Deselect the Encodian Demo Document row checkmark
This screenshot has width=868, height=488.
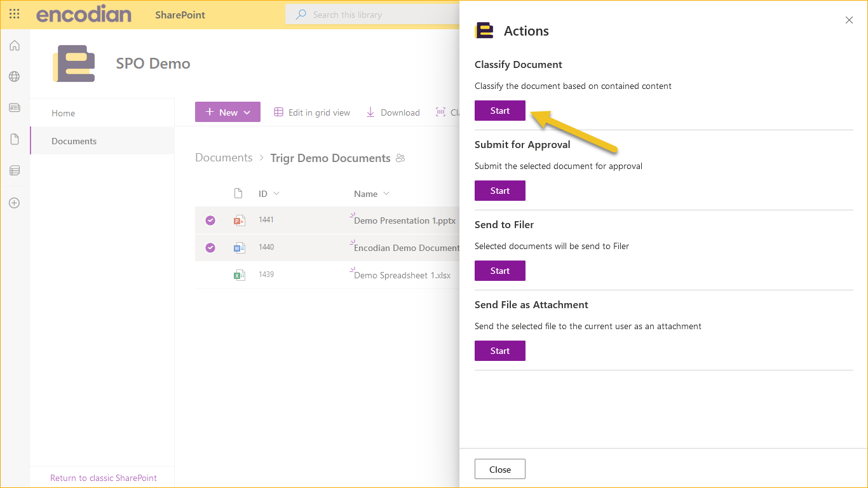click(x=210, y=248)
